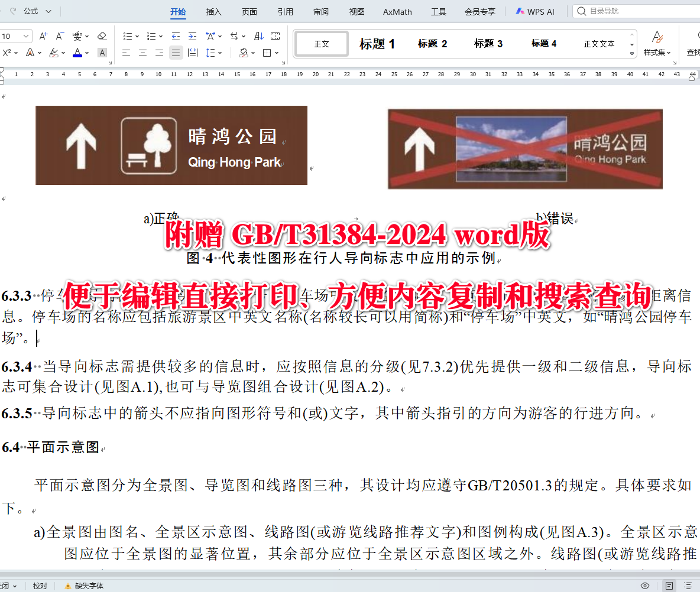
Task: Apply bulleted list formatting
Action: [x=128, y=35]
